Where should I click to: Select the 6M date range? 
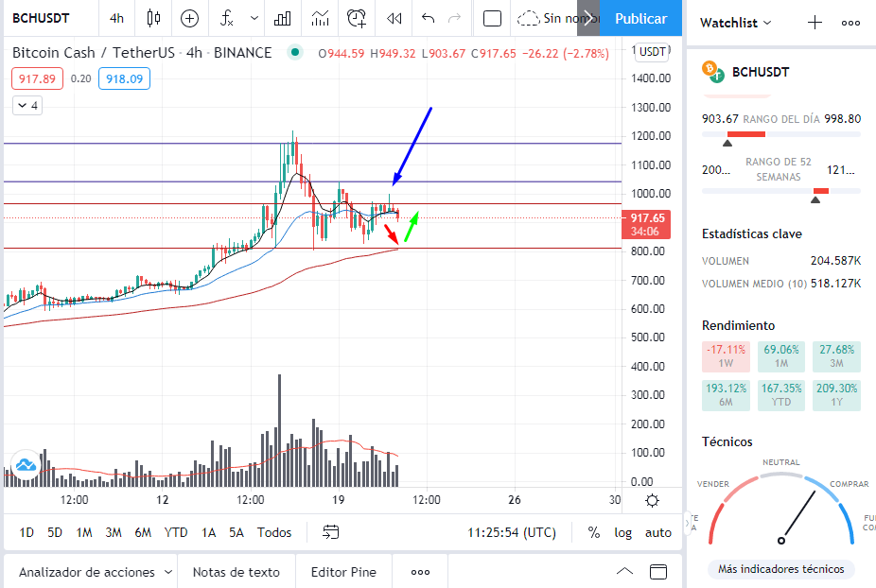coord(143,533)
